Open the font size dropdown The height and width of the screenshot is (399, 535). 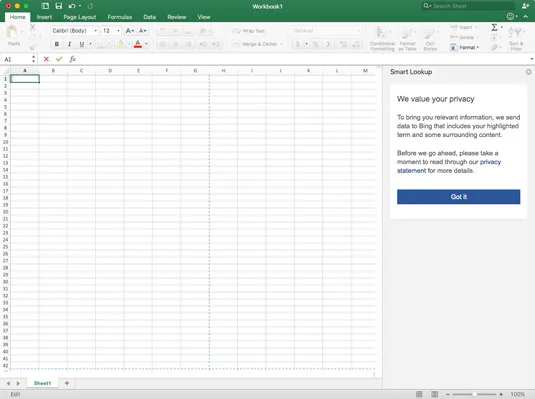118,31
